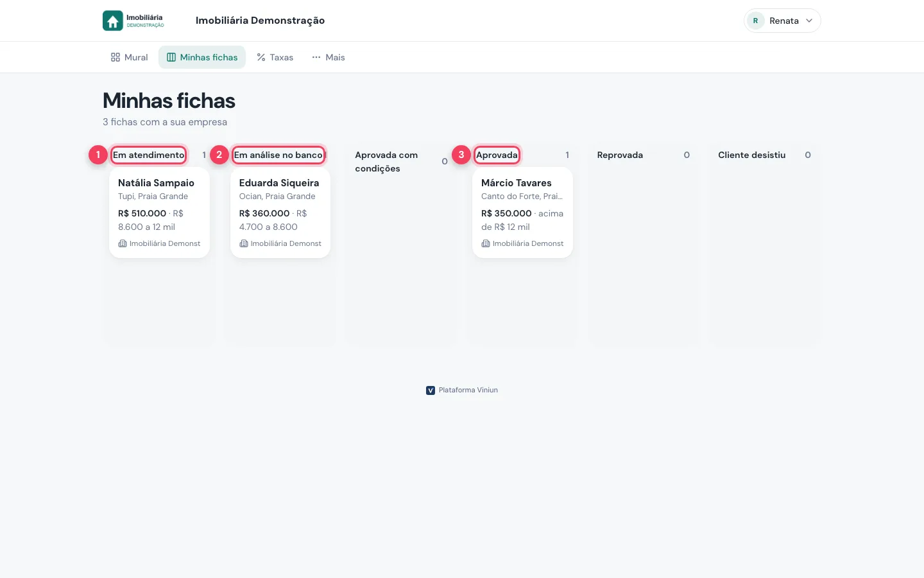Click the Em atendimento column header
924x578 pixels.
149,155
